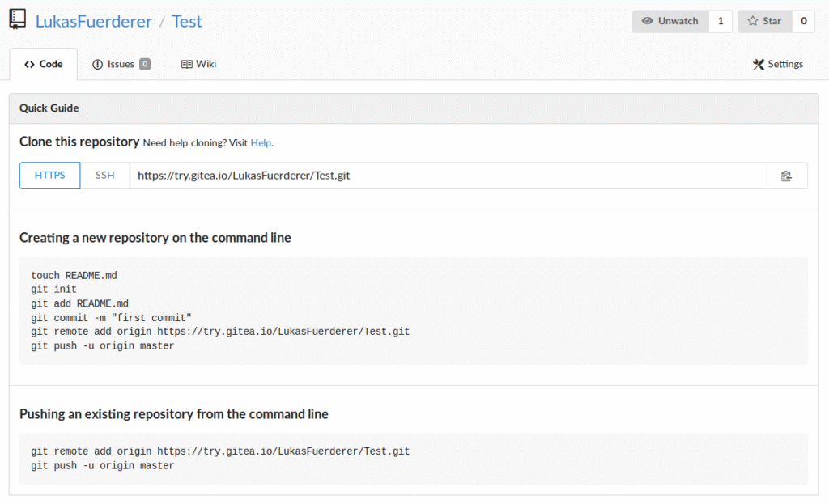Click the star icon to star repository
The width and height of the screenshot is (829, 504).
point(753,21)
